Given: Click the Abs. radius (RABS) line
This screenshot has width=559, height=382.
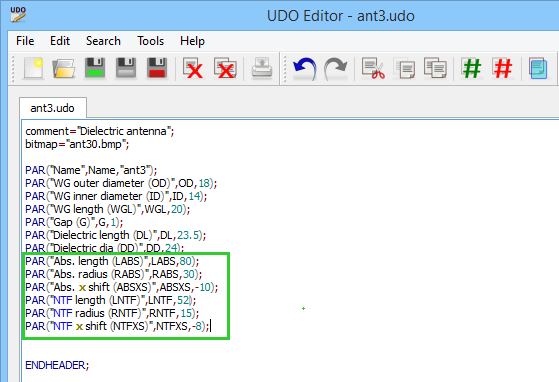Looking at the screenshot, I should 113,274.
